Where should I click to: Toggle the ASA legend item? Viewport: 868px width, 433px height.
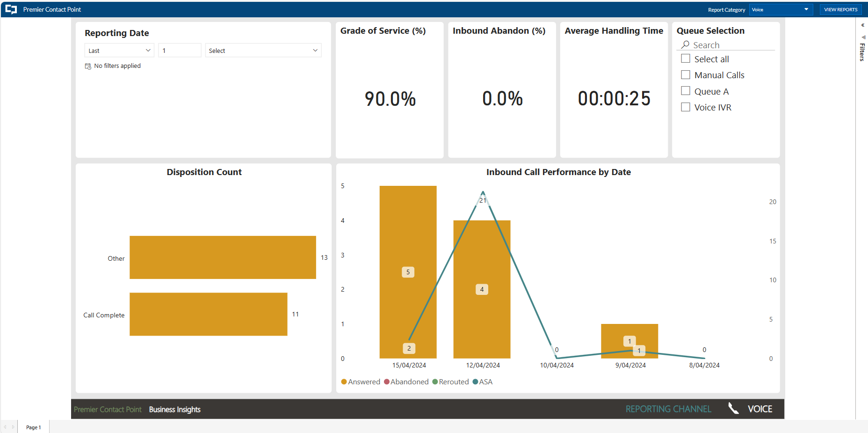483,382
